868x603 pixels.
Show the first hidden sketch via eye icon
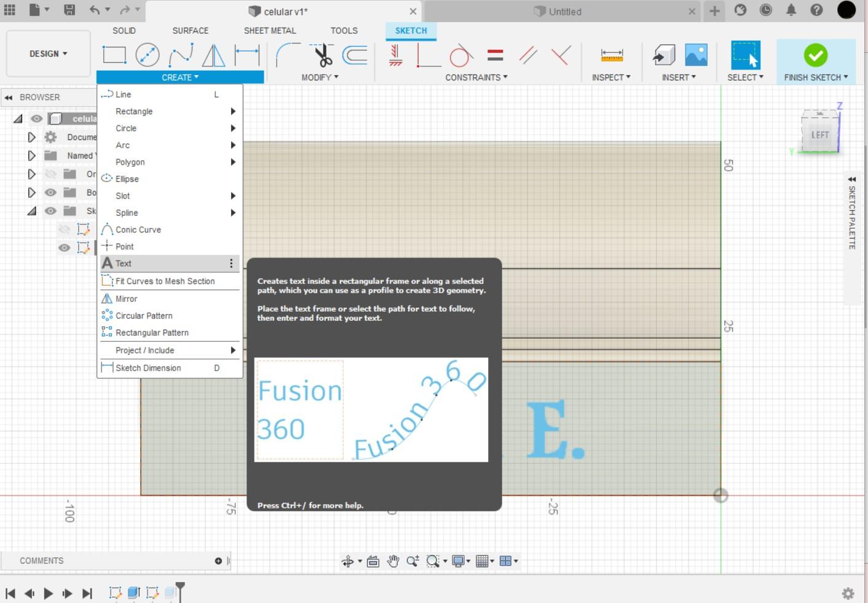(x=64, y=229)
